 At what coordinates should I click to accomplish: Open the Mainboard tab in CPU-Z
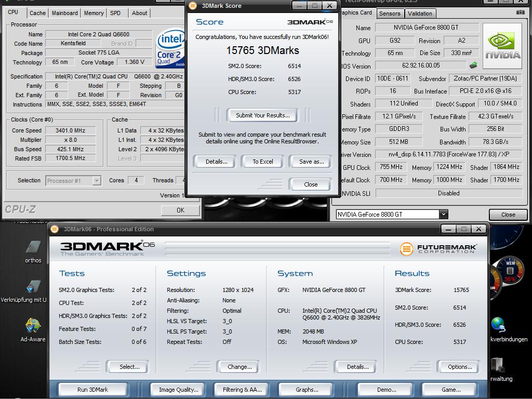click(64, 13)
